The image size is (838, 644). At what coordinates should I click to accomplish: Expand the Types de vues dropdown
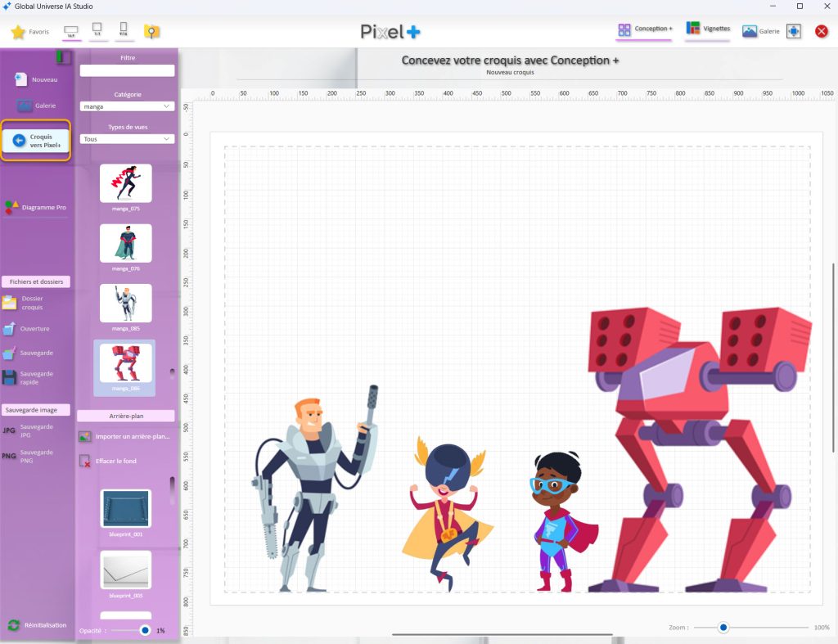128,139
